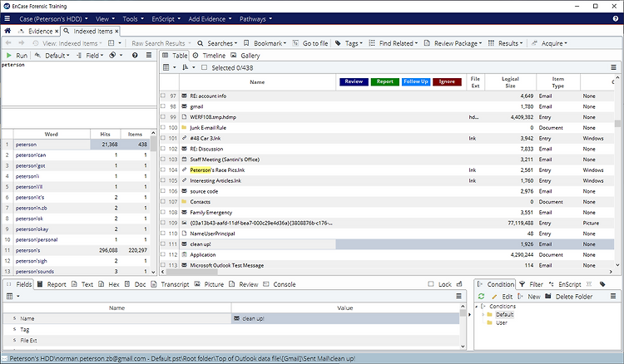Click the query text field containing peterson
The image size is (624, 364).
point(79,83)
